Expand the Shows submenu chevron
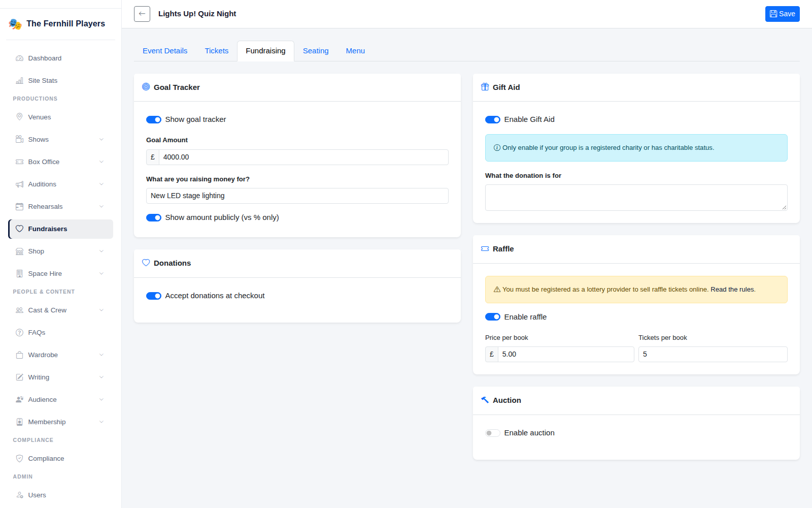 tap(101, 139)
